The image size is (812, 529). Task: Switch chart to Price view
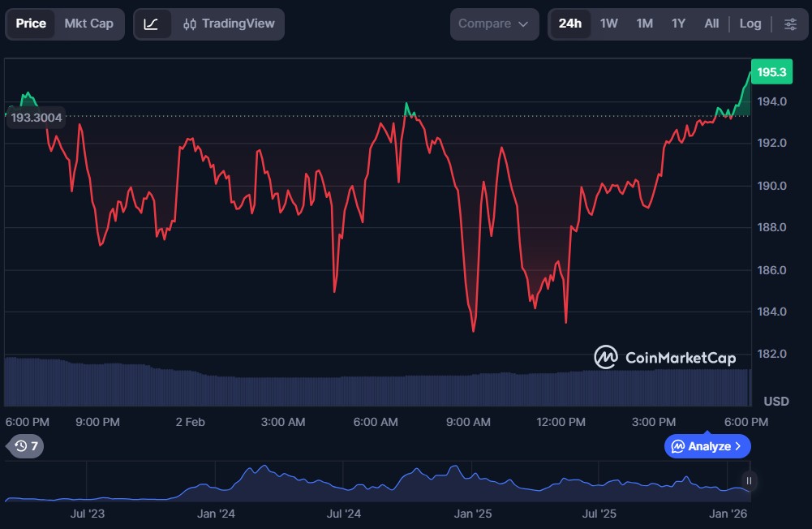pyautogui.click(x=31, y=24)
